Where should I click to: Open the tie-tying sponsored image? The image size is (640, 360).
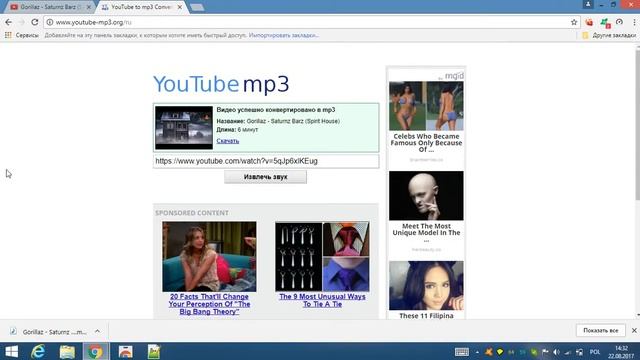[322, 256]
